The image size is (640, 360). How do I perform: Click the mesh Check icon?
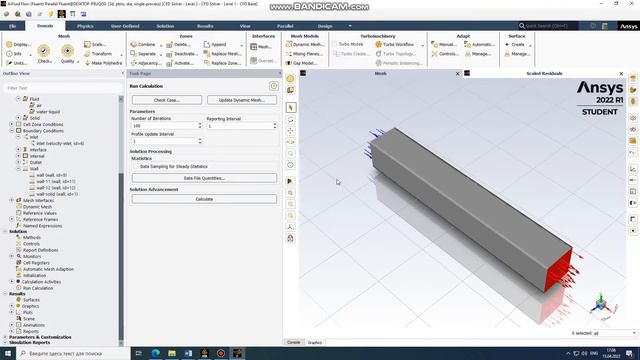[x=44, y=51]
